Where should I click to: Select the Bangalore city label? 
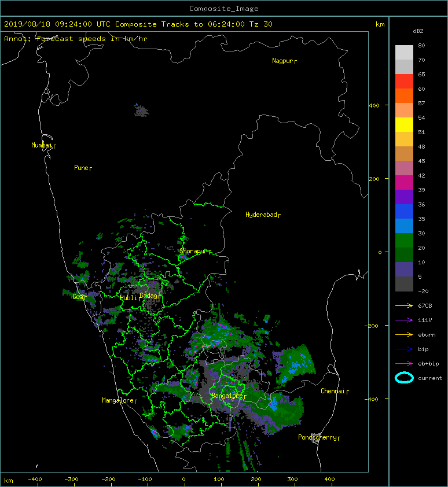(x=229, y=396)
